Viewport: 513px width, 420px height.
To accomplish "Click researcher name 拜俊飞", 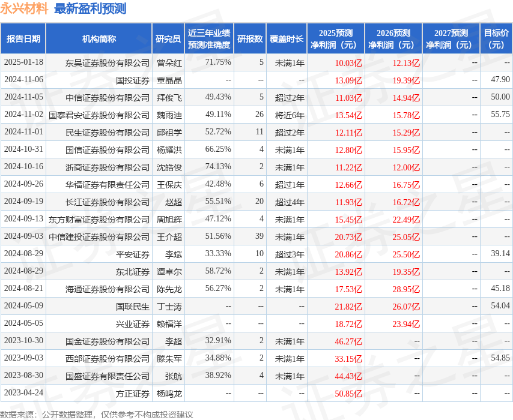I will tap(169, 97).
